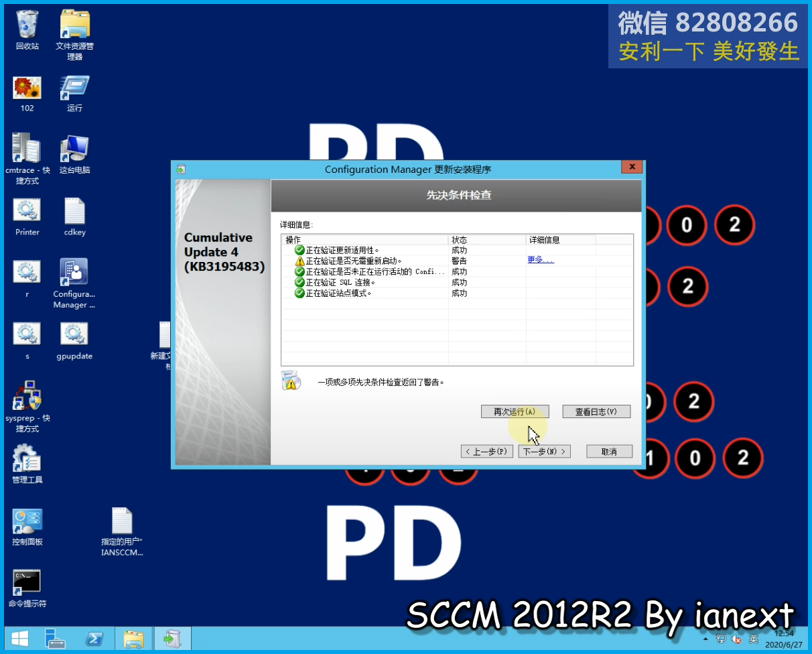Click the 状态 column header
The height and width of the screenshot is (654, 812).
[x=487, y=239]
